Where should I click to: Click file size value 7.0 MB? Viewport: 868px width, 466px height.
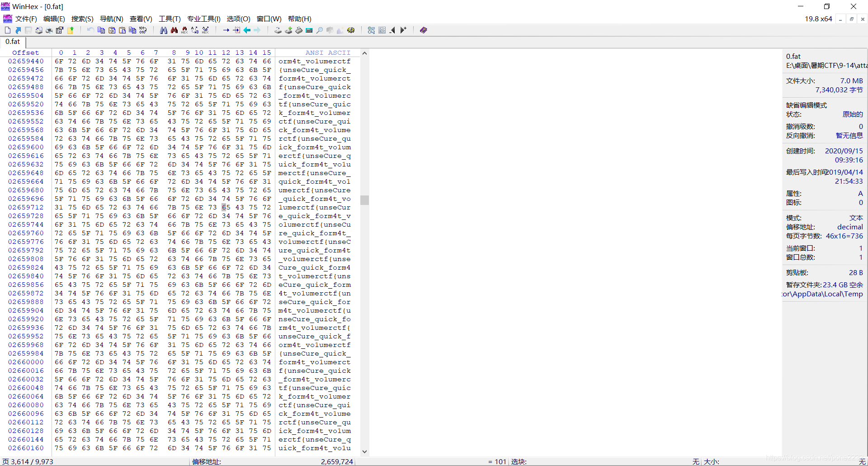tap(851, 81)
